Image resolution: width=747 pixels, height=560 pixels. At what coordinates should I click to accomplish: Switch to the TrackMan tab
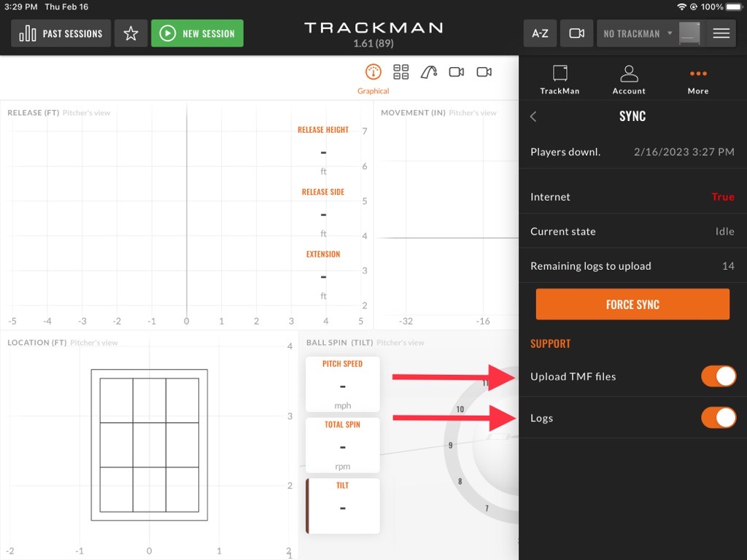pos(560,79)
